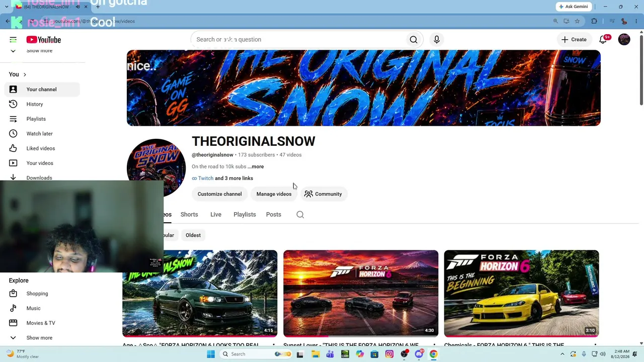
Task: Go to YouTube home via logo
Action: 44,40
